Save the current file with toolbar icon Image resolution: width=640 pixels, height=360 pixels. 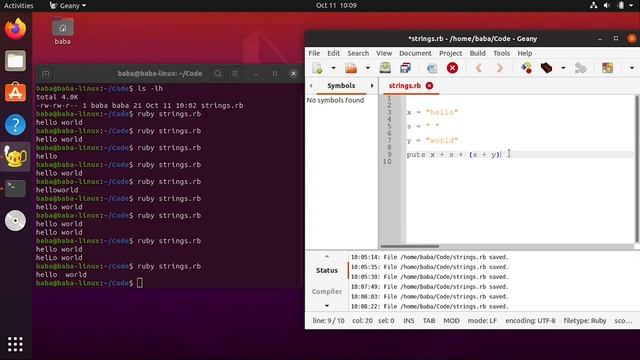click(x=385, y=68)
